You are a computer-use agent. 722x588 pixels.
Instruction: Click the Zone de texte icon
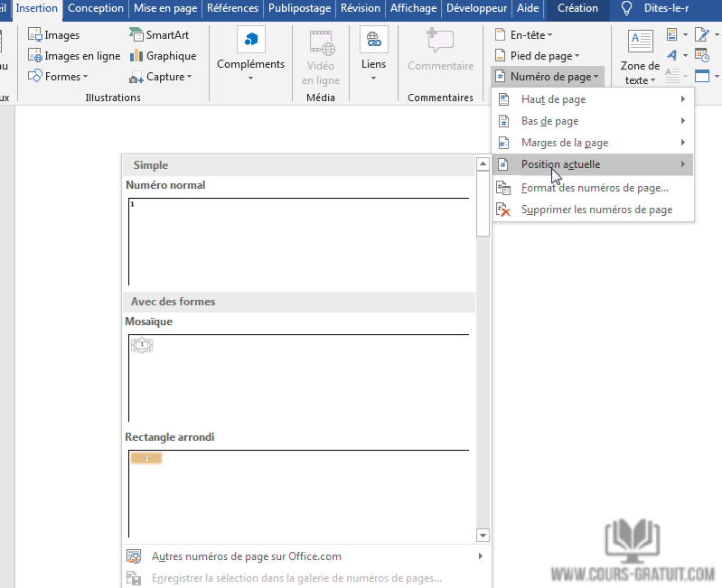(641, 42)
